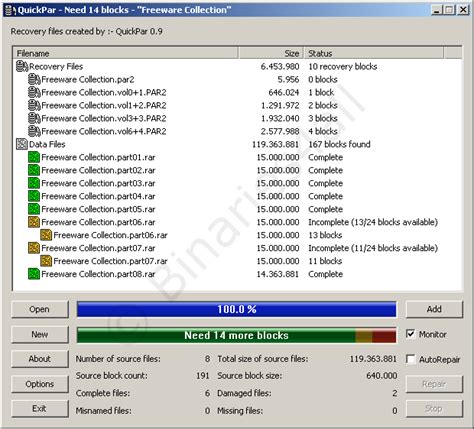
Task: Click the New button
Action: coord(40,334)
